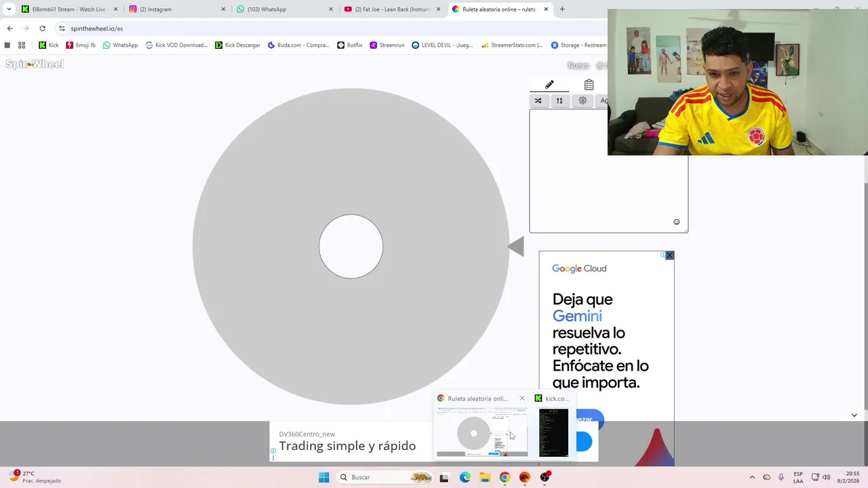The width and height of the screenshot is (868, 488).
Task: Open the BotRix bookmark
Action: pyautogui.click(x=350, y=45)
